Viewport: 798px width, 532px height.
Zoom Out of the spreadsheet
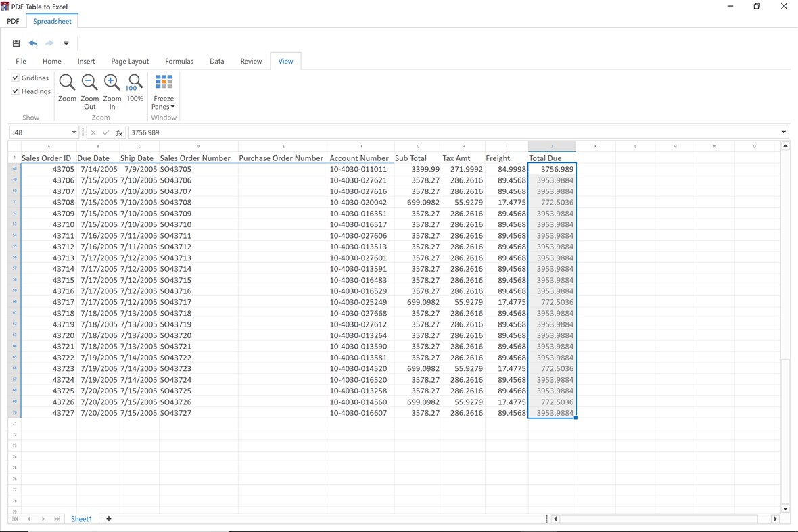(x=89, y=92)
